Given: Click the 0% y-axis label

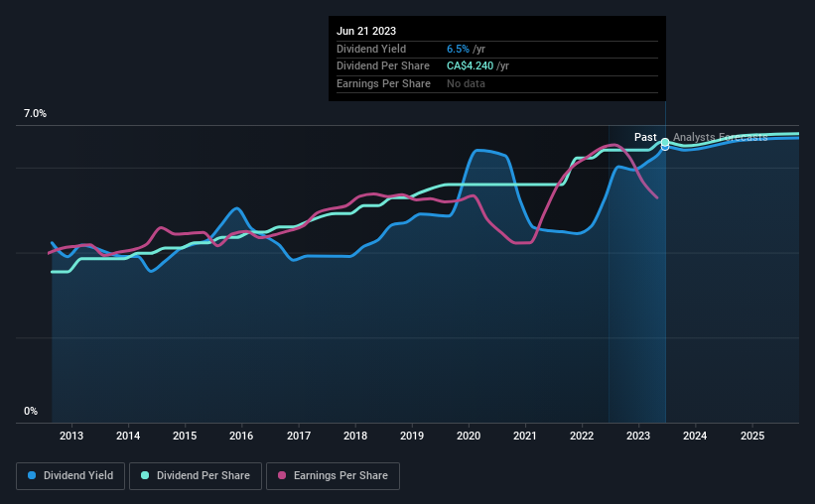Looking at the screenshot, I should 31,411.
